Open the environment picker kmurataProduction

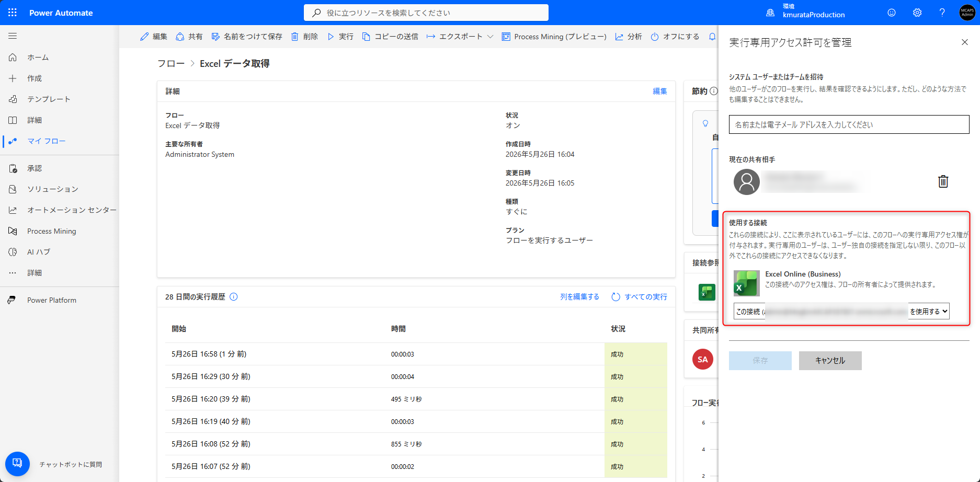click(x=806, y=11)
